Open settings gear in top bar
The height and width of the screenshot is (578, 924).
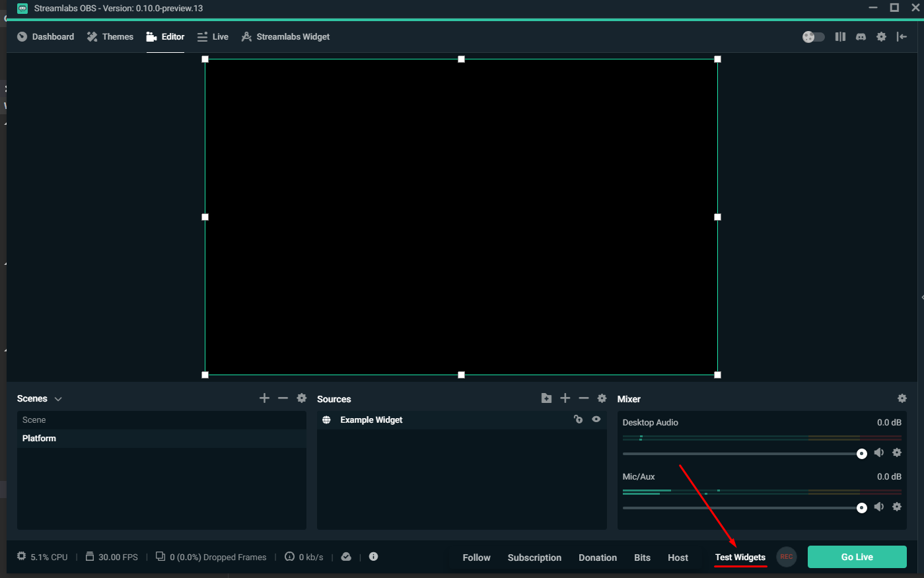coord(881,37)
